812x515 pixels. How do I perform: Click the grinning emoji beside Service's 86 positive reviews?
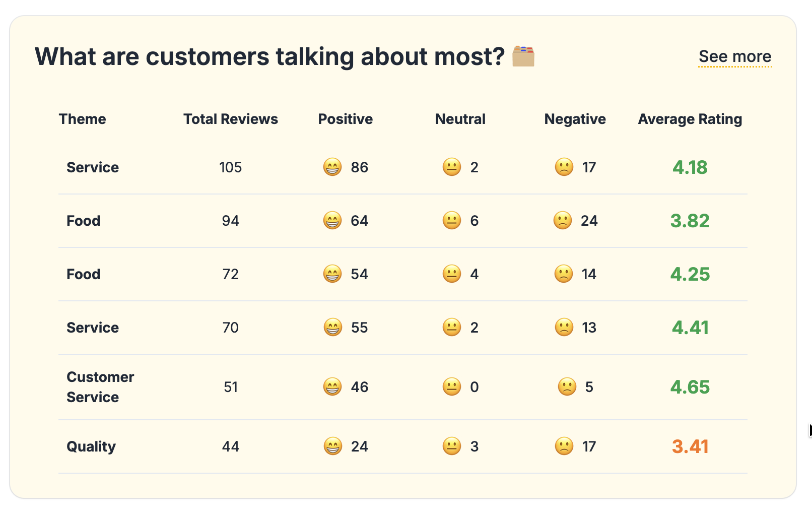tap(332, 167)
